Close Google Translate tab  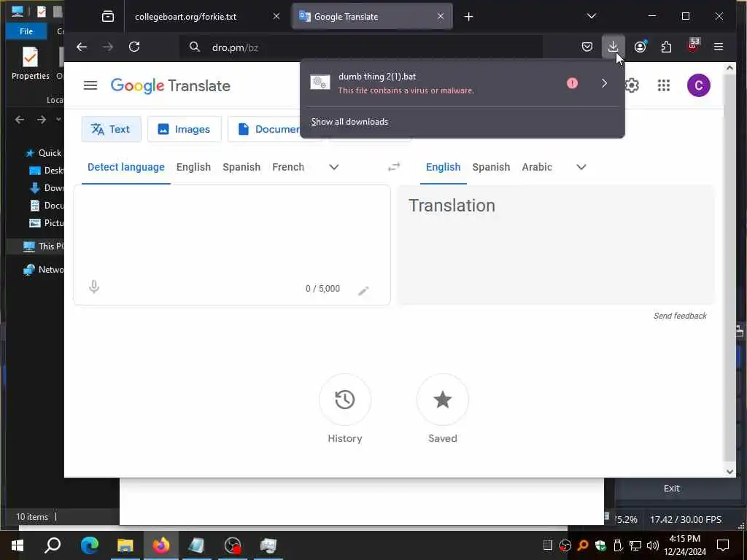click(441, 17)
